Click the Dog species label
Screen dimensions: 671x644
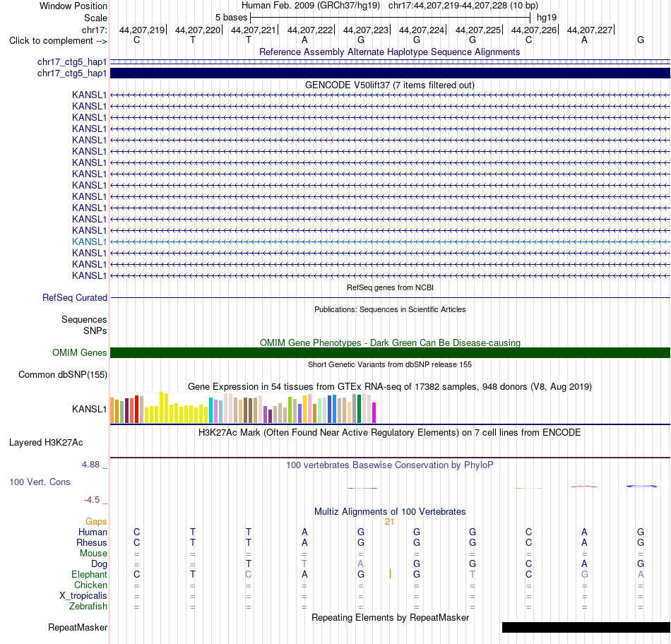99,564
